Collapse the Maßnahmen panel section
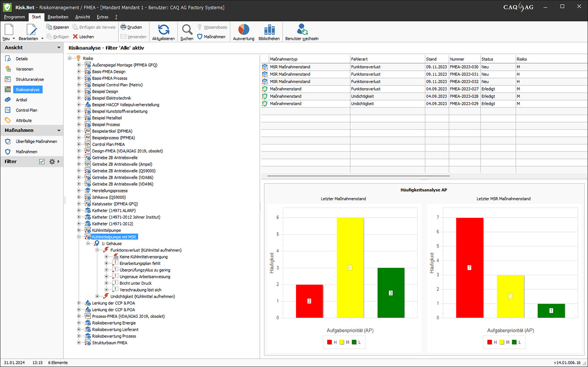The height and width of the screenshot is (367, 588). [x=59, y=130]
